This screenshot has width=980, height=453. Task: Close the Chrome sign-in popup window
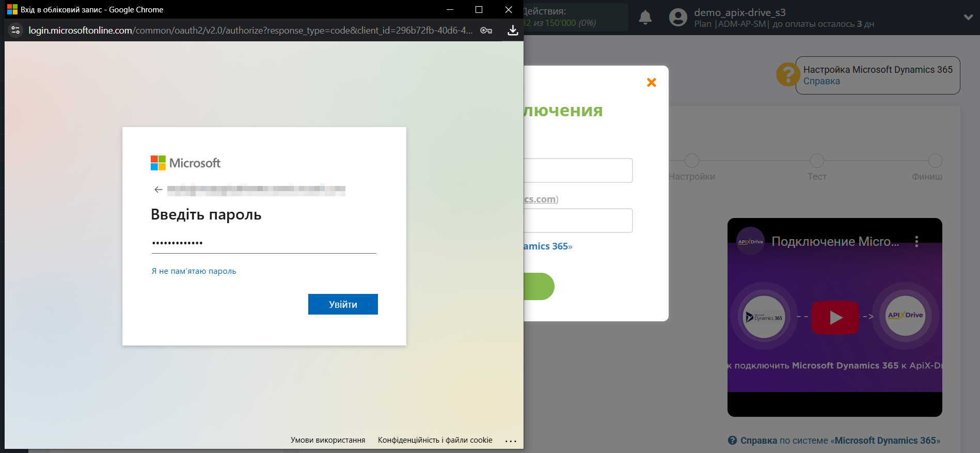[509, 10]
